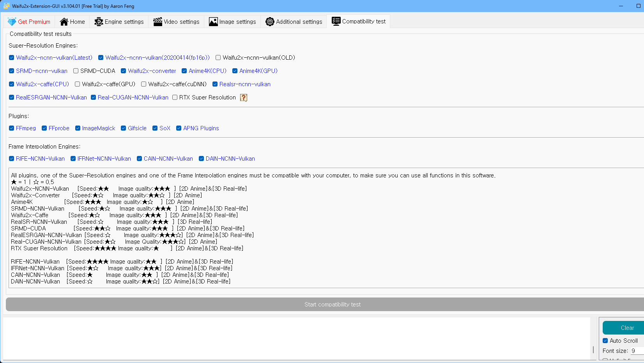Toggle Realsr-ncnn-vulkan checkbox

[x=215, y=84]
